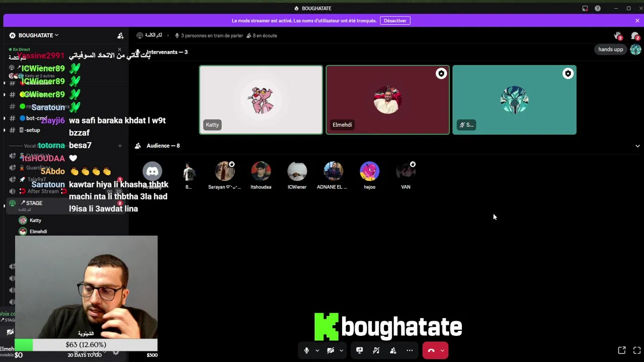644x362 pixels.
Task: Open the arrow next to disconnect button
Action: 442,350
